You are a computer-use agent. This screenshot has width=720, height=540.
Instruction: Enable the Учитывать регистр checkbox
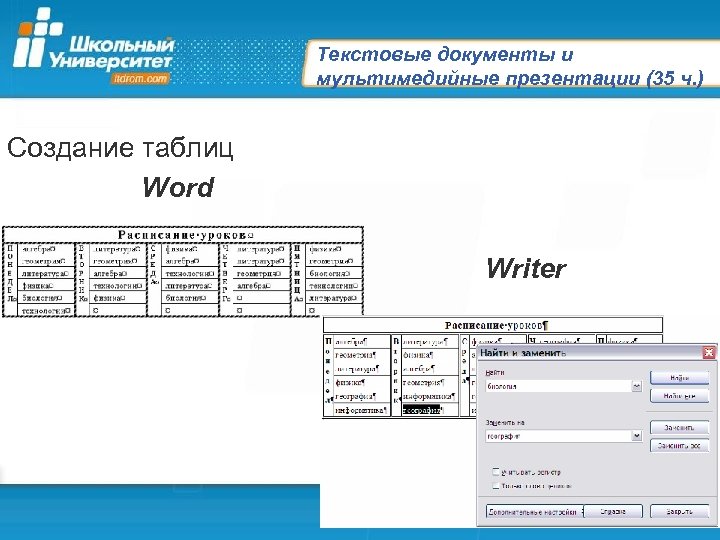point(495,472)
